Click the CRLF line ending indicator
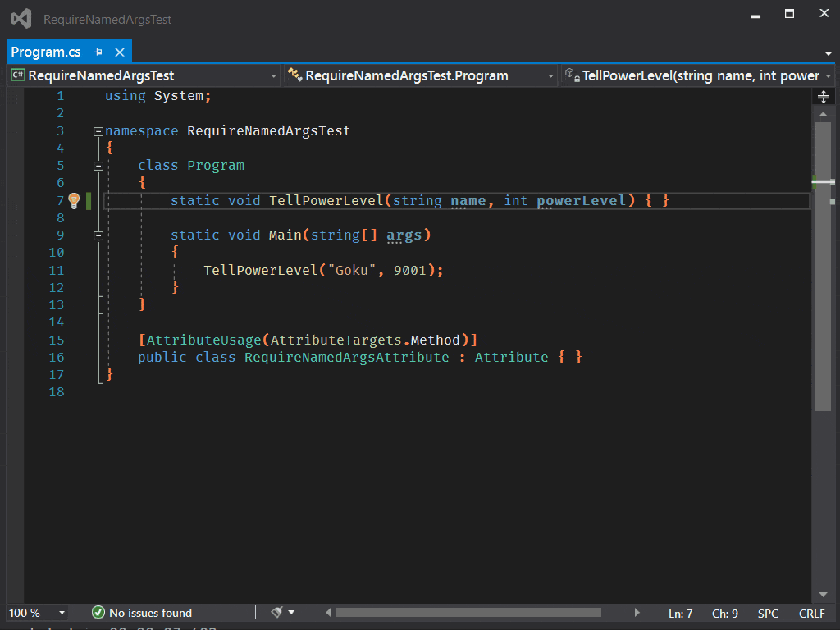 811,614
